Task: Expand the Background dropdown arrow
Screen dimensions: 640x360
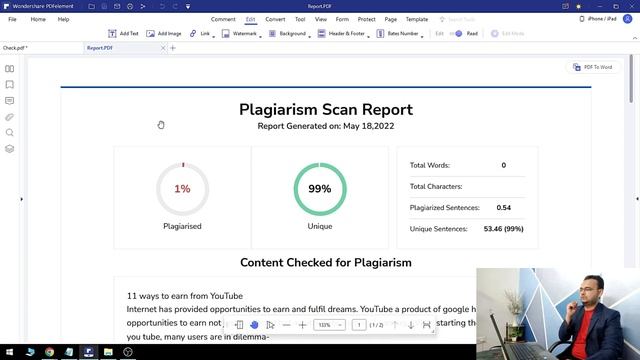Action: tap(309, 37)
